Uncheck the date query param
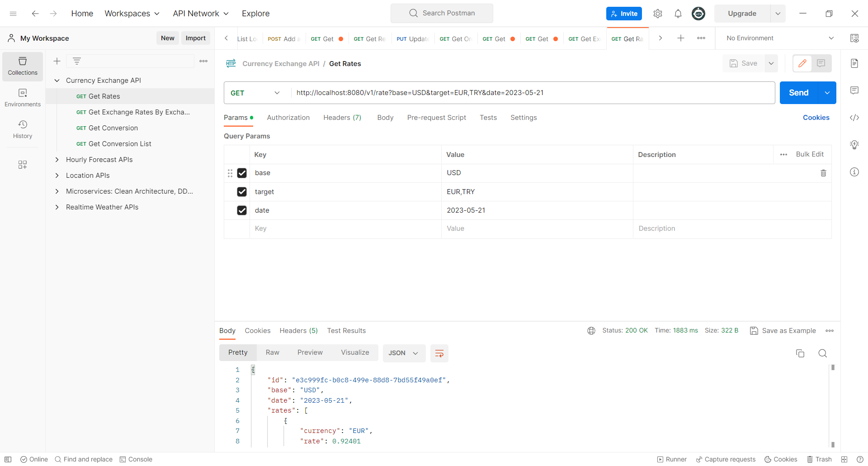Screen dimensions: 868x466 (242, 210)
